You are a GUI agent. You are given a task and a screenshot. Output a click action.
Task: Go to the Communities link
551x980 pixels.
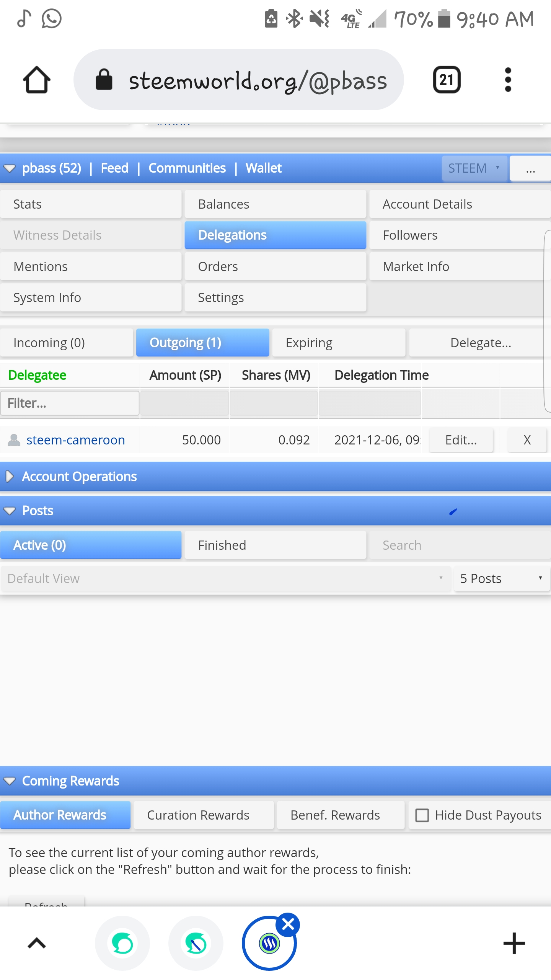click(187, 168)
